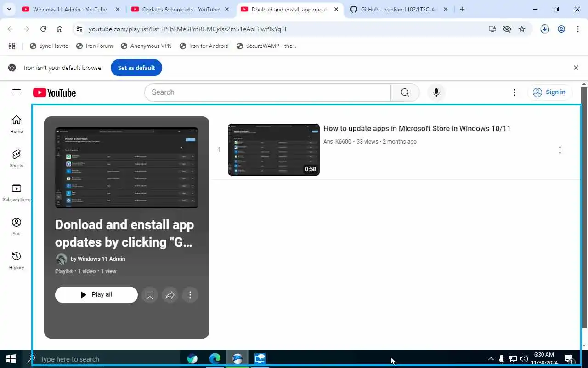Open the How to update apps video title
Screen dimensions: 588x368
(417, 129)
